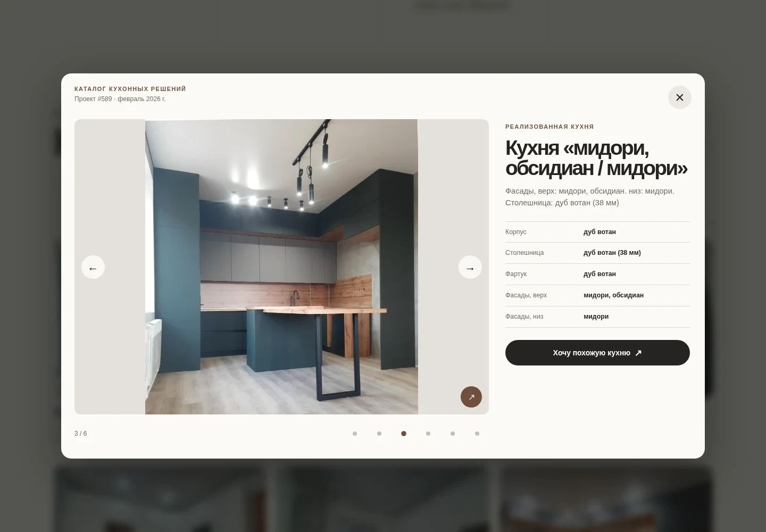This screenshot has width=766, height=532.
Task: Click the kitchen photo in the gallery
Action: click(x=281, y=267)
